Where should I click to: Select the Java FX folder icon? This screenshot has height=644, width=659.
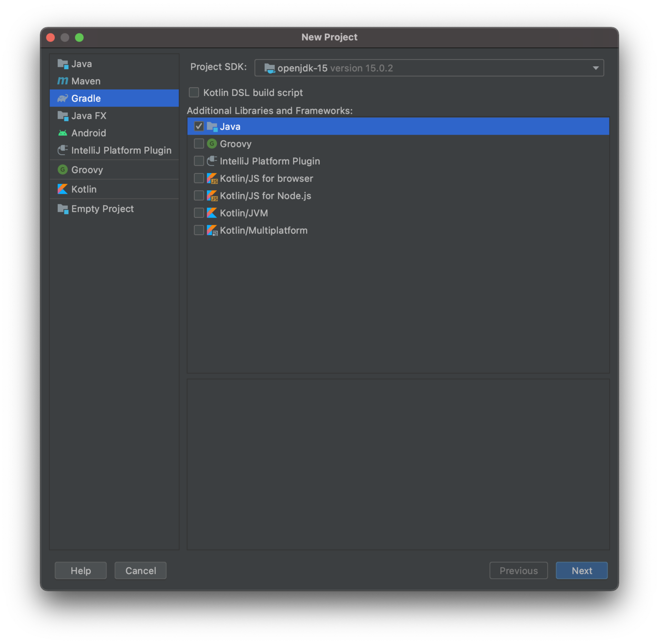[62, 115]
